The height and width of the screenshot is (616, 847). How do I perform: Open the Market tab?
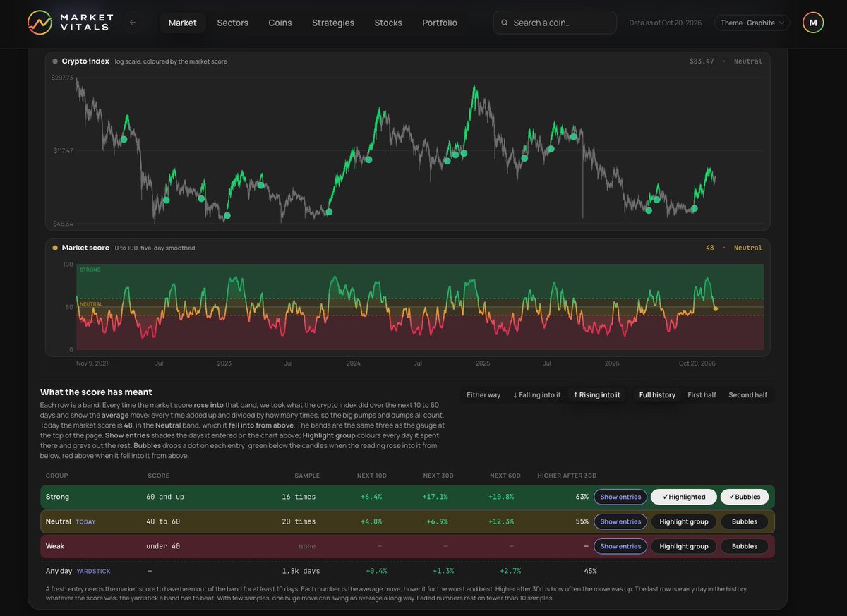(182, 23)
